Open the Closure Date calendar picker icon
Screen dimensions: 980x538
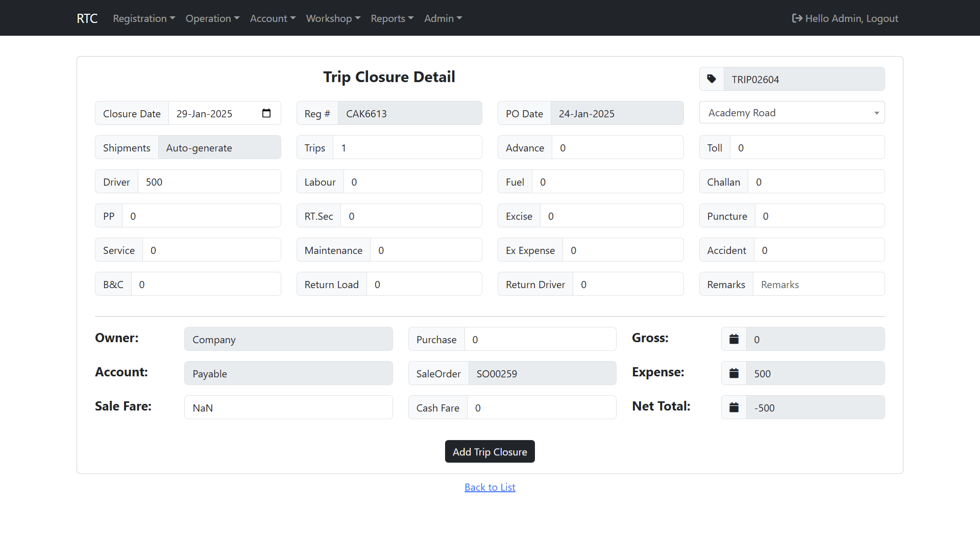pyautogui.click(x=266, y=113)
